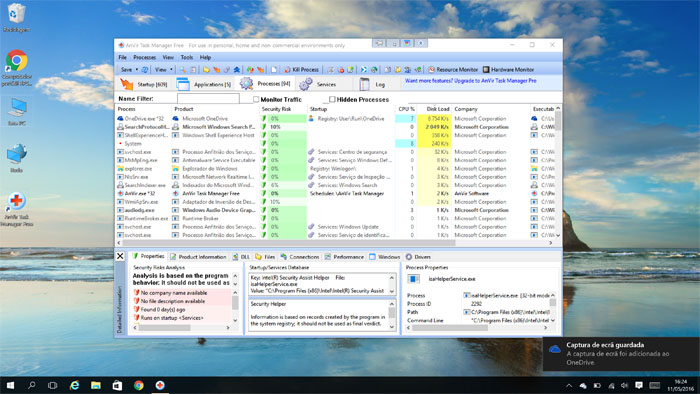This screenshot has width=700, height=394.
Task: Click the OneDrive.exe cloud icon in process list
Action: (x=120, y=119)
